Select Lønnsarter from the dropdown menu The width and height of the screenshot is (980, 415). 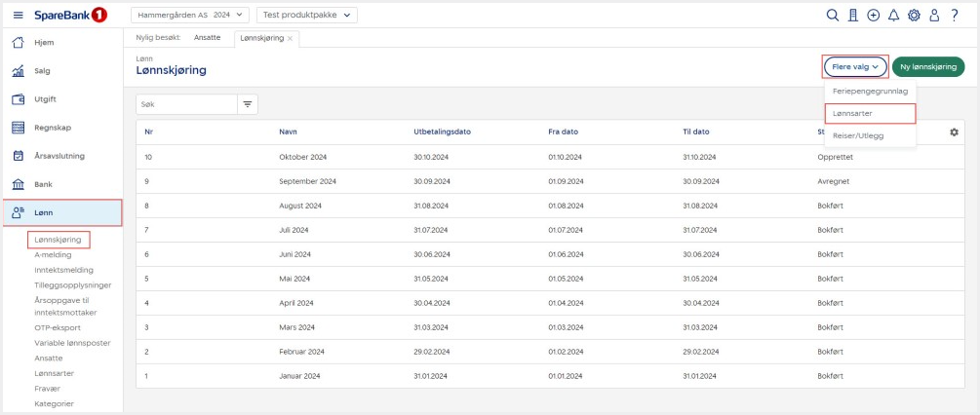[852, 113]
